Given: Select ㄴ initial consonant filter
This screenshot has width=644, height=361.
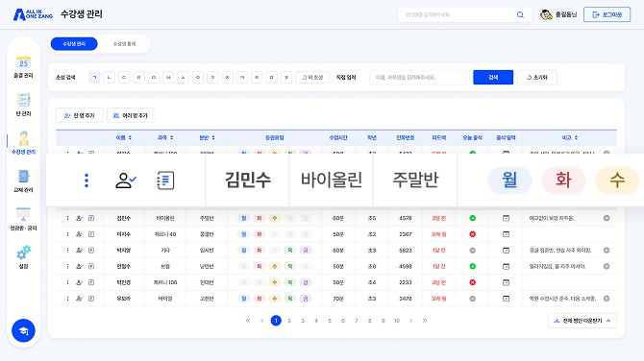Looking at the screenshot, I should pos(110,77).
